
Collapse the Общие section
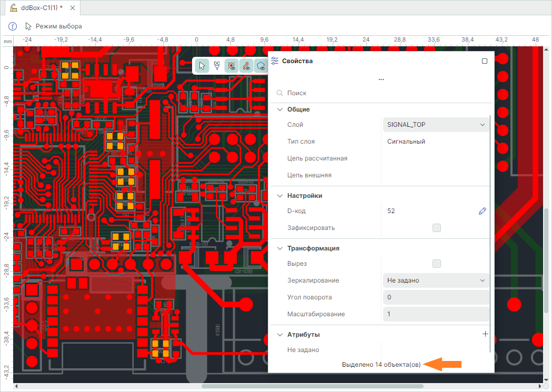point(279,109)
